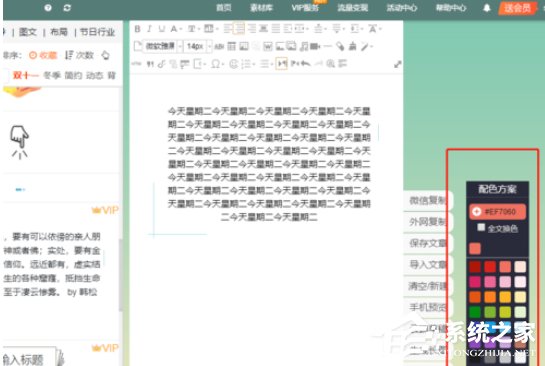
Task: Sort templates by 收藏
Action: 43,55
